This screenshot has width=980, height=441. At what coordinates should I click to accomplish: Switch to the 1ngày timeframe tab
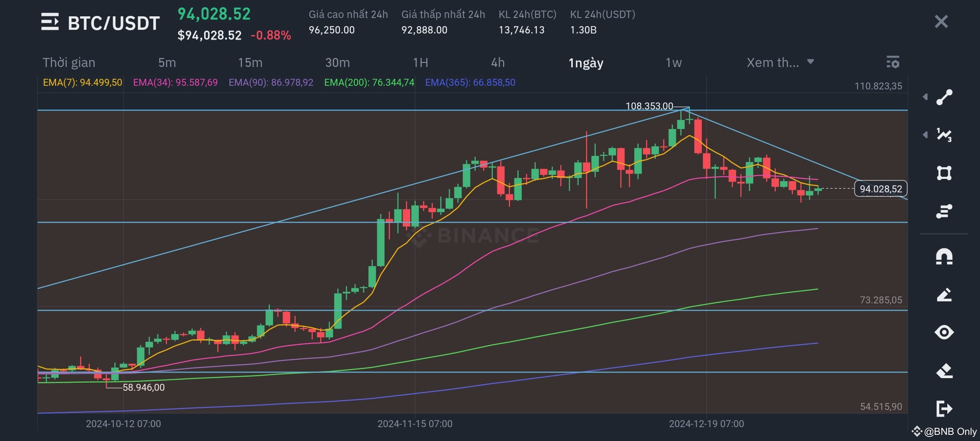pos(586,63)
